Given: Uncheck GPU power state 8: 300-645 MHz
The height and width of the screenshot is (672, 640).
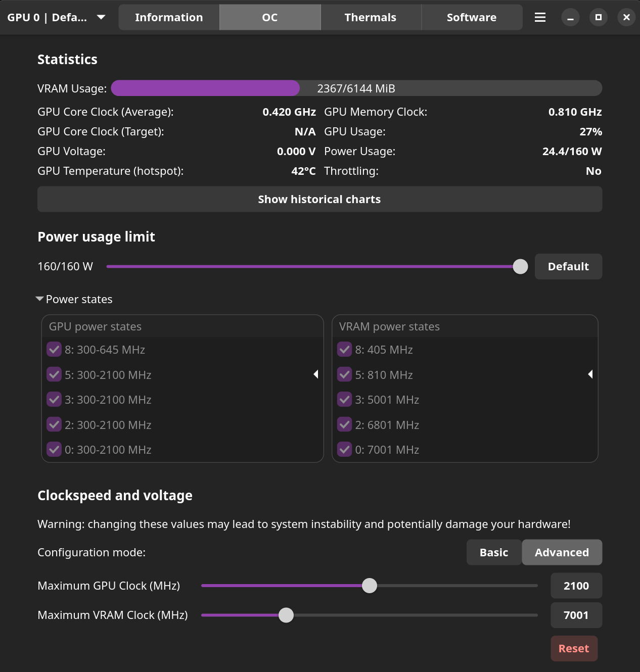Looking at the screenshot, I should 54,350.
